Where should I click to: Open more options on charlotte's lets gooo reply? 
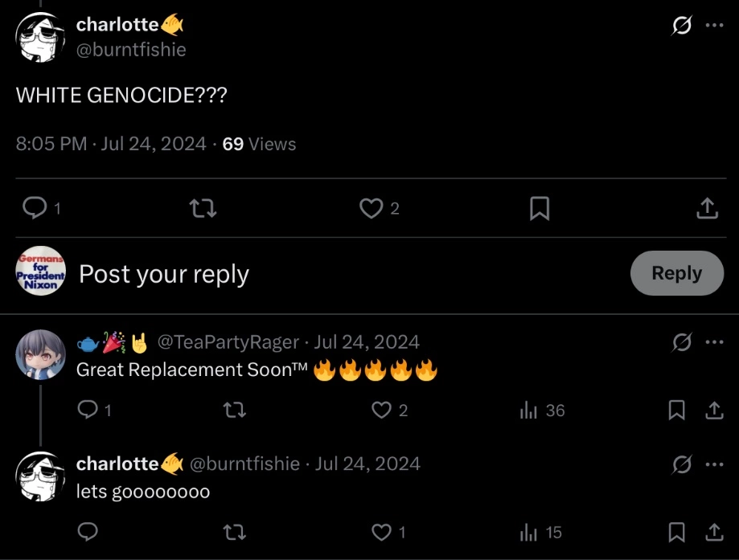coord(714,464)
